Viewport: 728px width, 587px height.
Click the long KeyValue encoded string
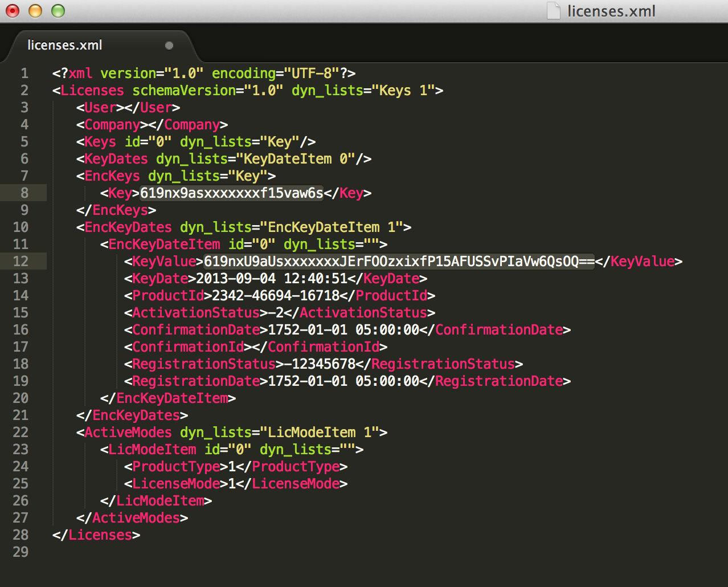pyautogui.click(x=399, y=262)
